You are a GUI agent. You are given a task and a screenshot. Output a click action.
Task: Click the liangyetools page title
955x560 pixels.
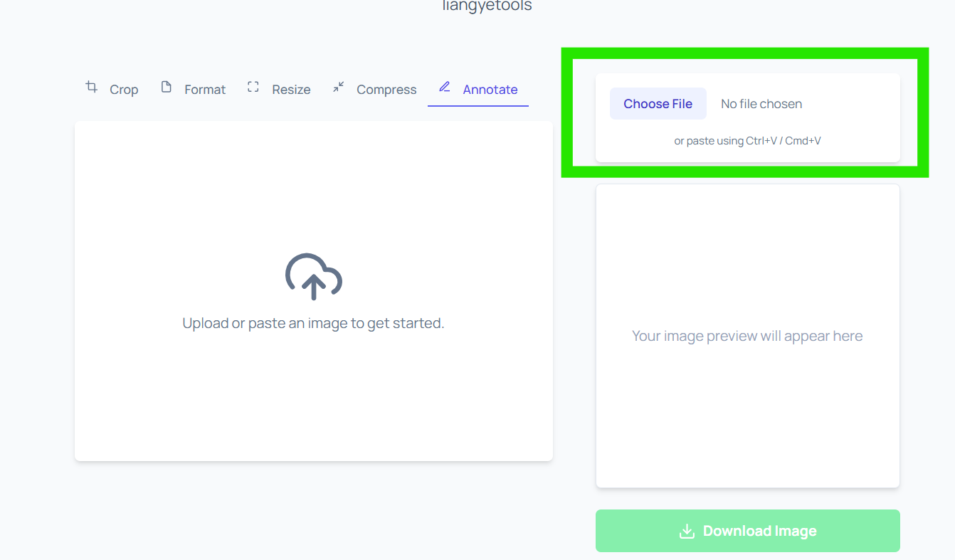(486, 6)
